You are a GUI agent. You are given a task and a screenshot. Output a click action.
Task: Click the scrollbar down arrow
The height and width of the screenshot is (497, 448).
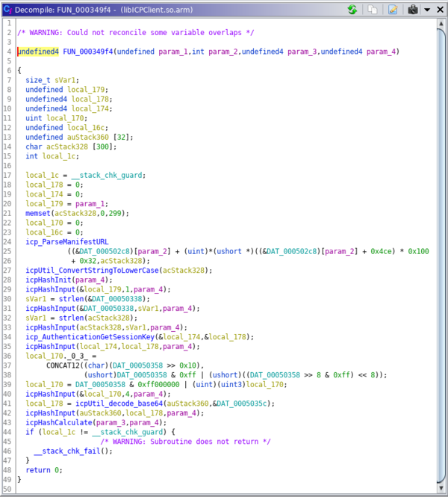pos(441,488)
